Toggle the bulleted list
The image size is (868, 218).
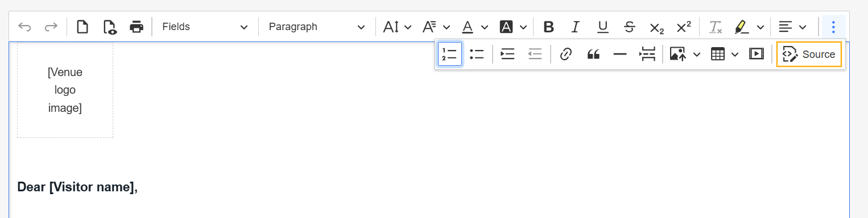[477, 54]
